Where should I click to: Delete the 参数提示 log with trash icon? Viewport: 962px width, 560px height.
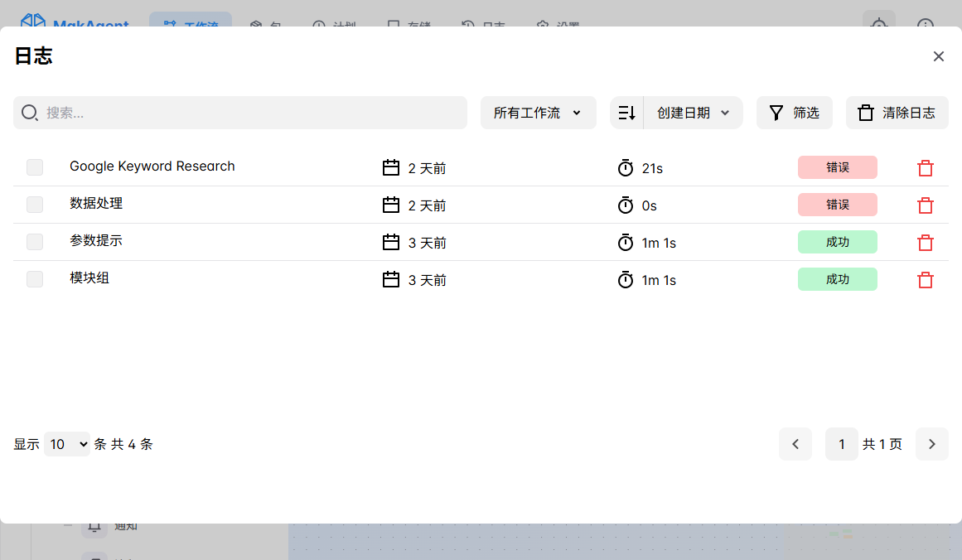(x=926, y=243)
